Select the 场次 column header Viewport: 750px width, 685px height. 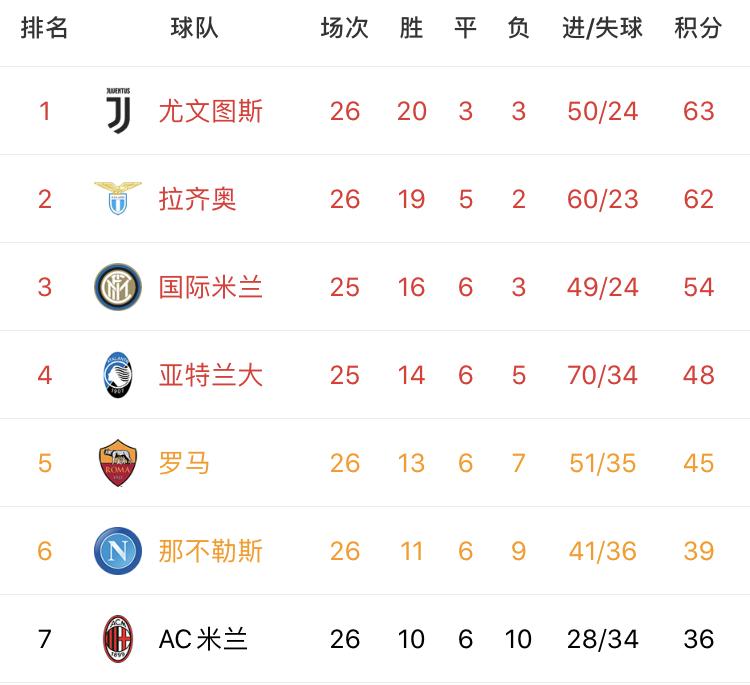coord(344,28)
